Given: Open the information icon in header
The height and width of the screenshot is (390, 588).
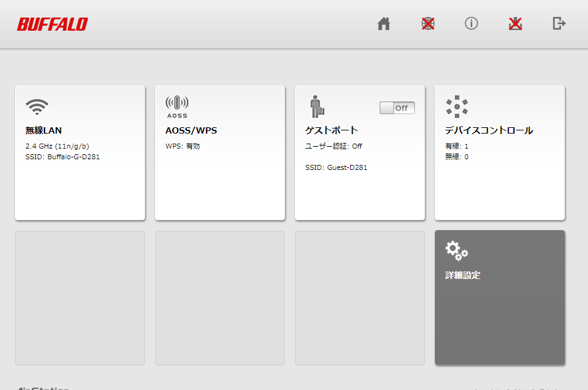Looking at the screenshot, I should click(x=471, y=24).
